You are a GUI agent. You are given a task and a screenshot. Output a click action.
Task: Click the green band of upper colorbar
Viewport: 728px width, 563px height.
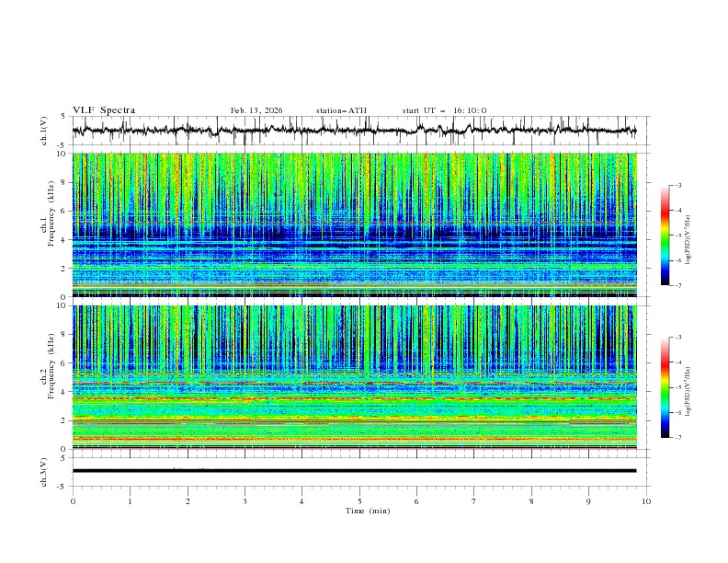(665, 241)
